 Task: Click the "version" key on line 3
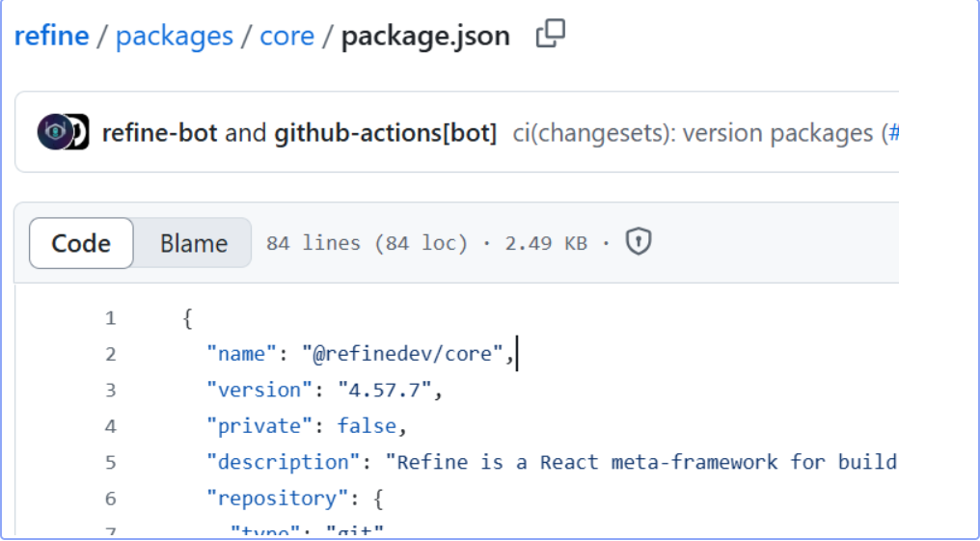pyautogui.click(x=259, y=391)
